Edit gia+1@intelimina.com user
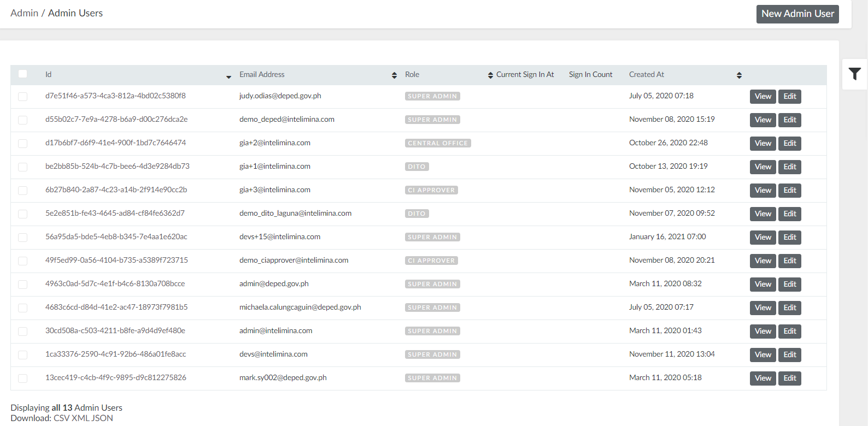 click(790, 167)
